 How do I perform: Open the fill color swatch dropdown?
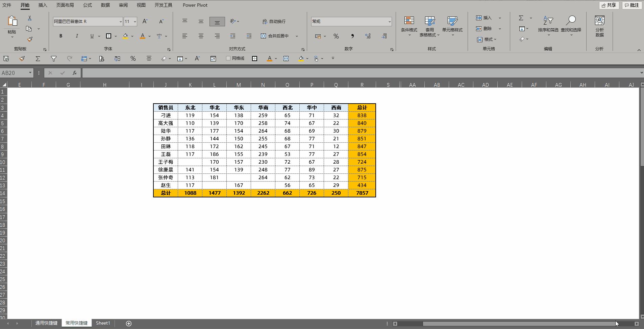click(x=132, y=36)
